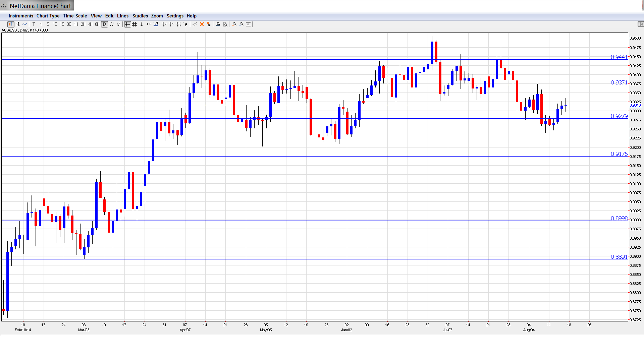Expand the Time Scale menu
This screenshot has width=644, height=362.
click(75, 16)
